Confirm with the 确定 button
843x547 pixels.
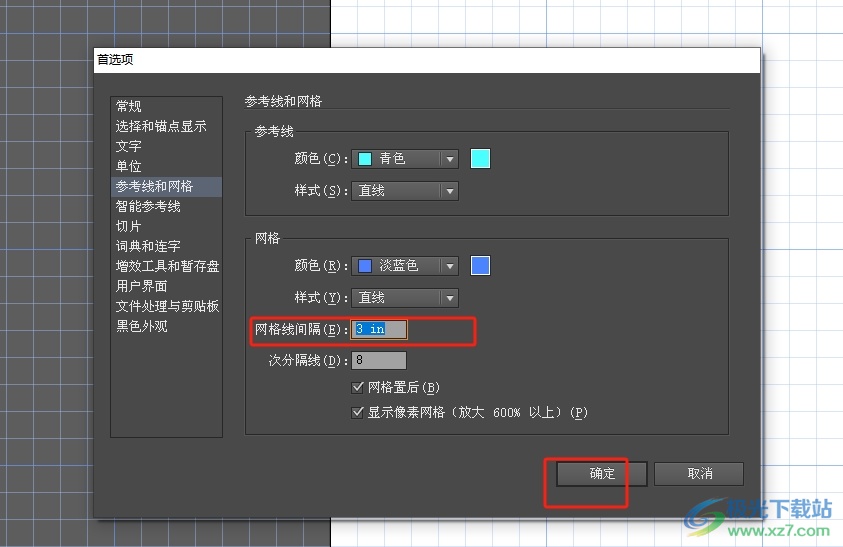click(x=602, y=474)
